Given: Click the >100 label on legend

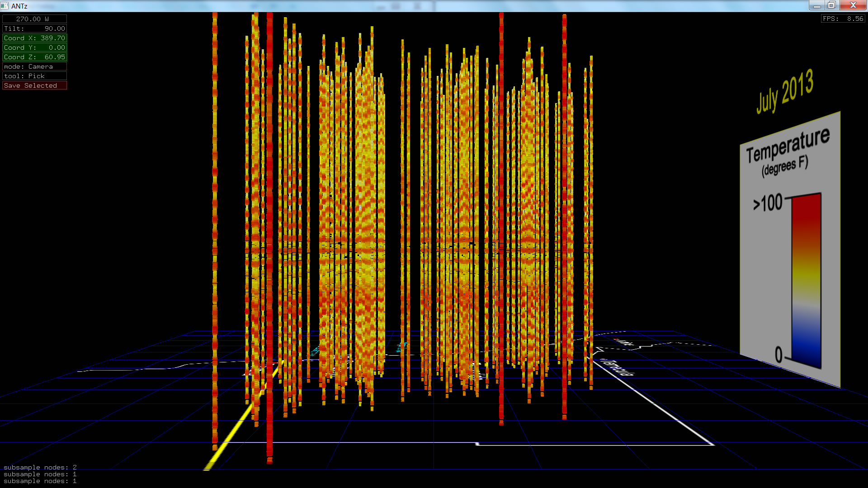Looking at the screenshot, I should [x=768, y=203].
